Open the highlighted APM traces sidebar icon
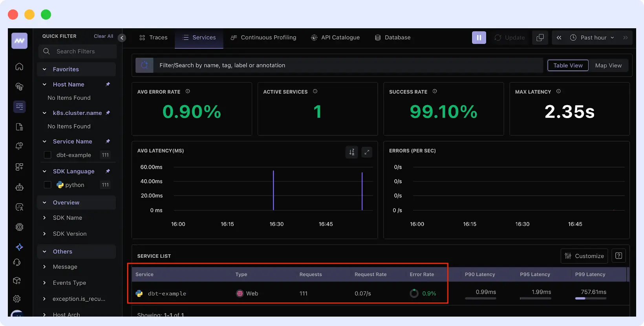 pos(19,107)
